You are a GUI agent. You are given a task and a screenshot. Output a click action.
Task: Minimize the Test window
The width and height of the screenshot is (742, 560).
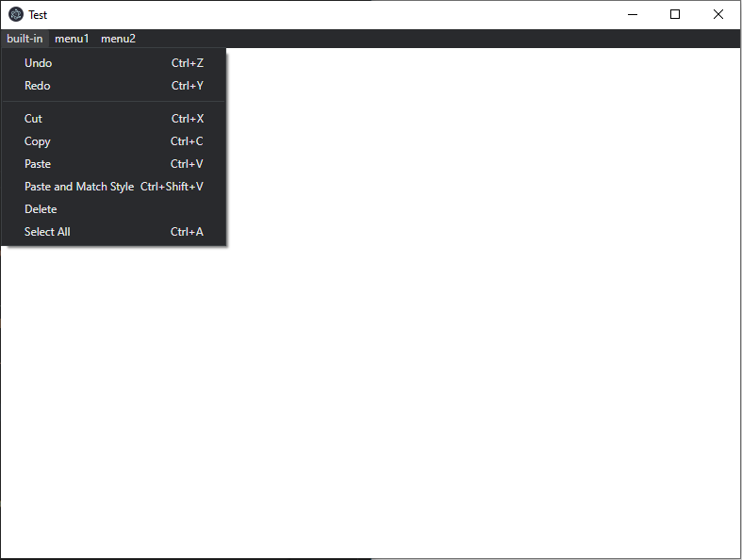pyautogui.click(x=633, y=15)
